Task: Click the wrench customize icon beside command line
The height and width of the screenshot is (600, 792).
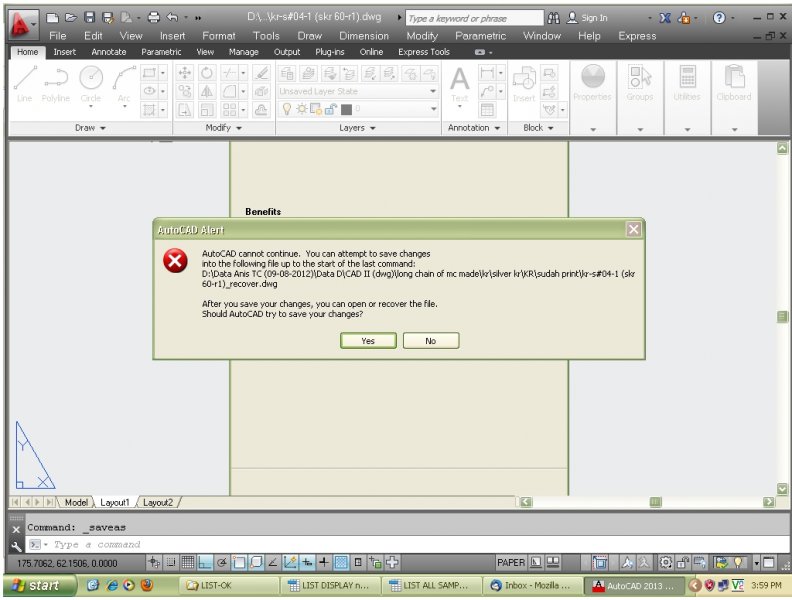Action: click(x=16, y=546)
